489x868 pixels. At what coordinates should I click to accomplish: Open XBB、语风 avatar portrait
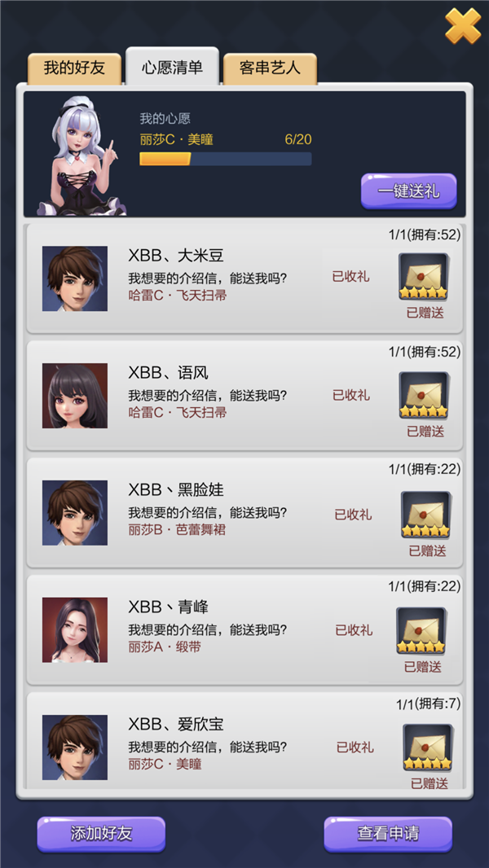75,396
